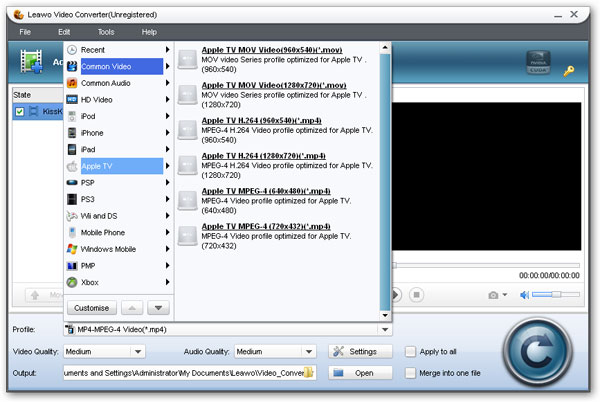
Task: Click the HD Video icon
Action: tap(72, 99)
